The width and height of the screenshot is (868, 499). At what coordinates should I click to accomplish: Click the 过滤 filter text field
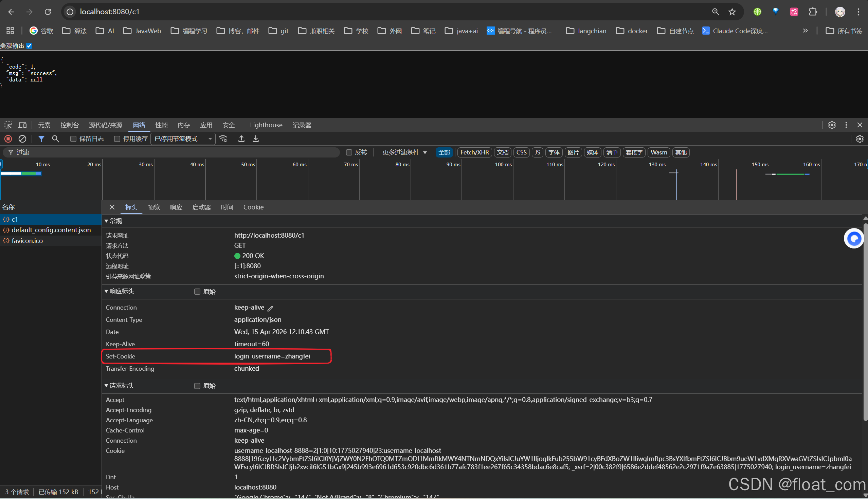coord(171,152)
